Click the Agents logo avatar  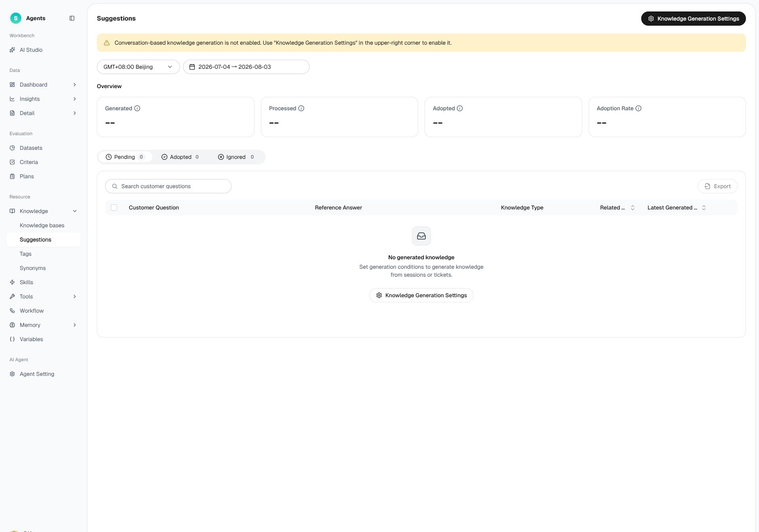click(x=15, y=18)
